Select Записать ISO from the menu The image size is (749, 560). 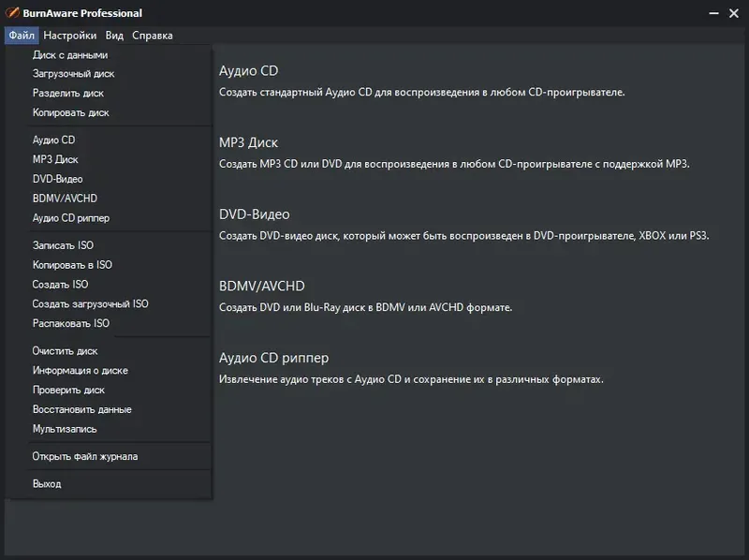[64, 245]
